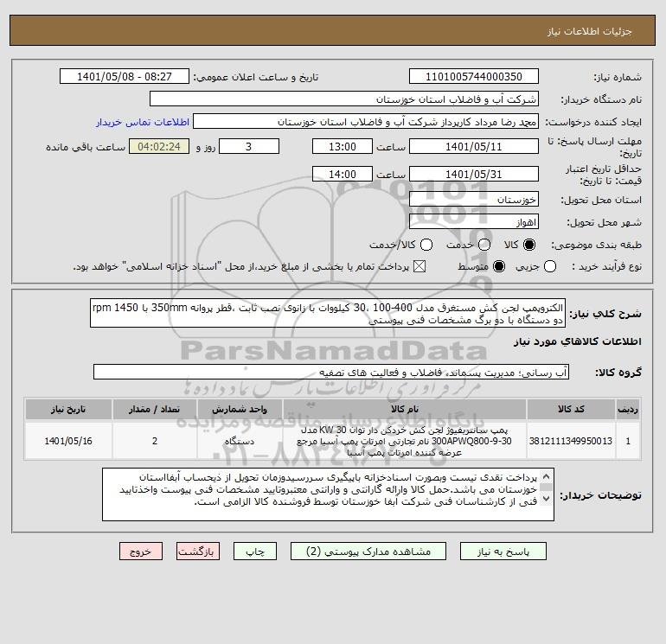Click the تاریخ نیاز column header
Viewport: 666px width, 644px height.
point(68,409)
